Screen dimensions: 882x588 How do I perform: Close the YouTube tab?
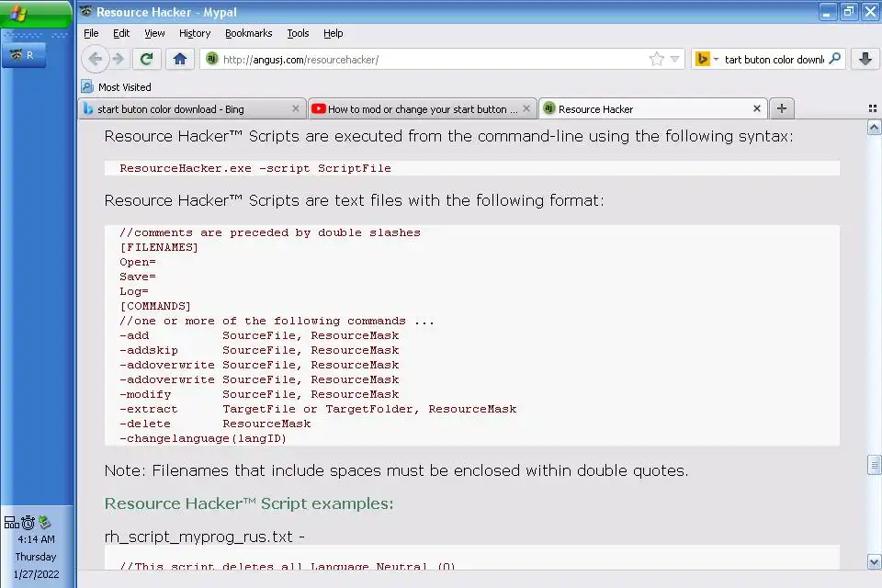[526, 108]
